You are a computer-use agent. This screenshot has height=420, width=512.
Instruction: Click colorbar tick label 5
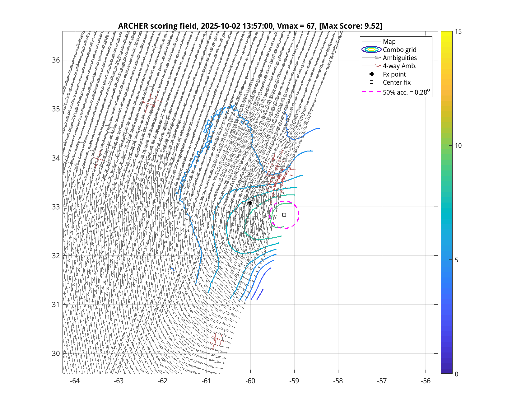tap(456, 260)
